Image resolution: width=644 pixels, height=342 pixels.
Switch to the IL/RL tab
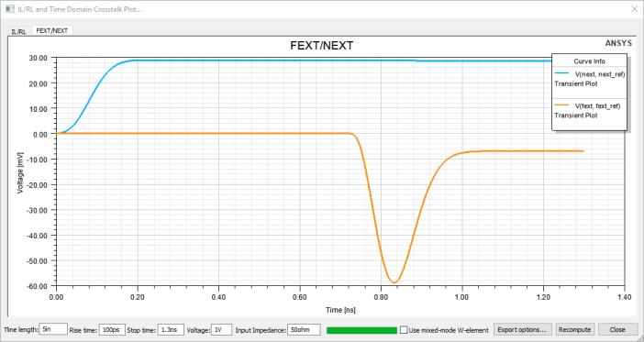(x=19, y=31)
